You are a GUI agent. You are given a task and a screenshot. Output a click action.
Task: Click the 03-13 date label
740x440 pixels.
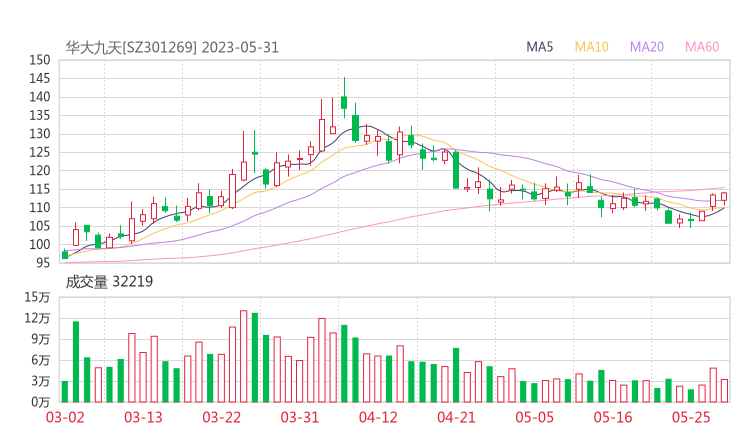143,417
